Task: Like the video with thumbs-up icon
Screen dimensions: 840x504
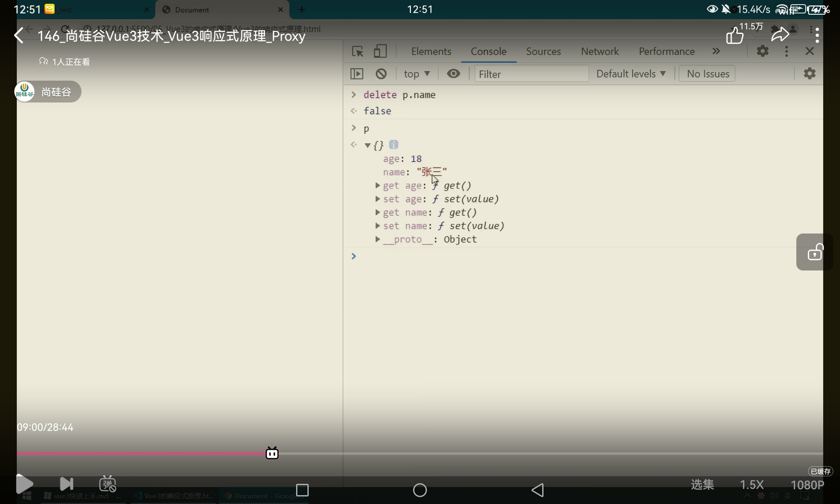Action: (x=735, y=35)
